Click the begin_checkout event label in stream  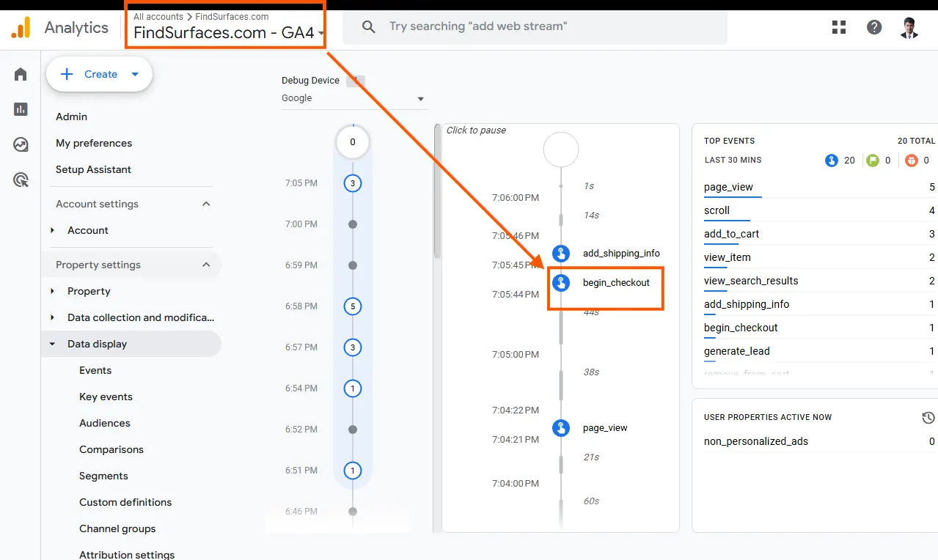[616, 282]
